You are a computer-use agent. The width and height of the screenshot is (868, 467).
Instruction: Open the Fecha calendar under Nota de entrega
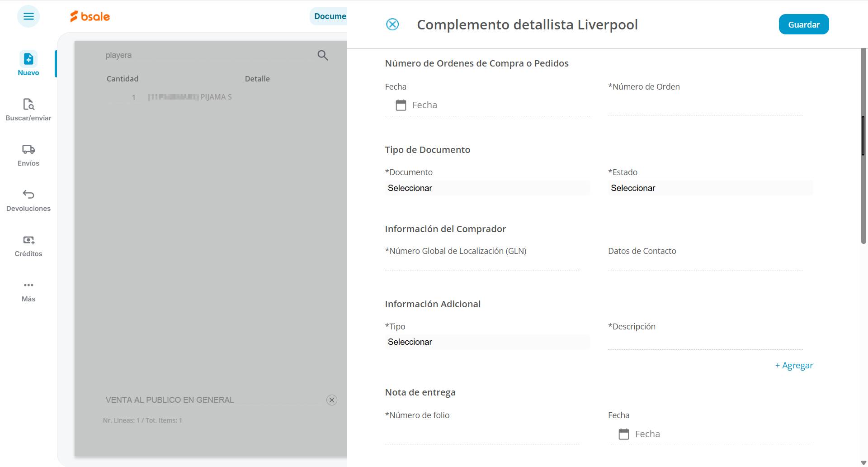624,434
